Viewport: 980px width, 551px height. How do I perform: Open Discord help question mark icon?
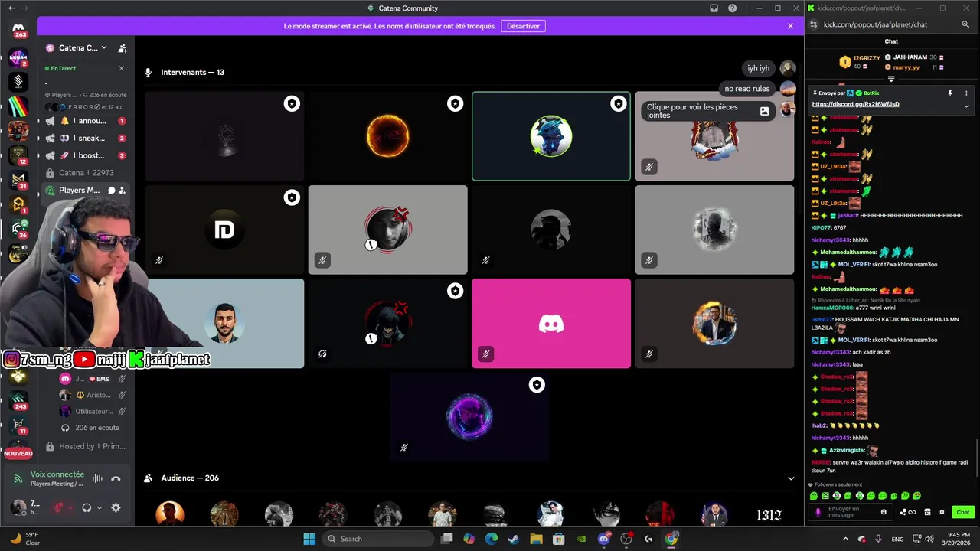(733, 8)
